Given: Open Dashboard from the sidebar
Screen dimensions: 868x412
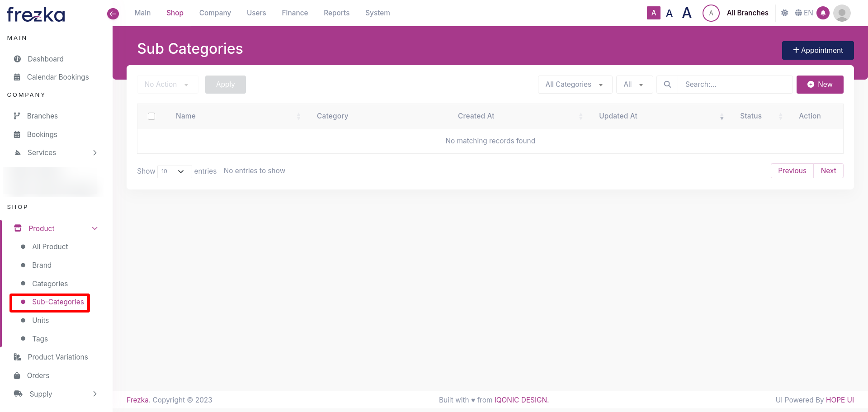Looking at the screenshot, I should pos(45,59).
